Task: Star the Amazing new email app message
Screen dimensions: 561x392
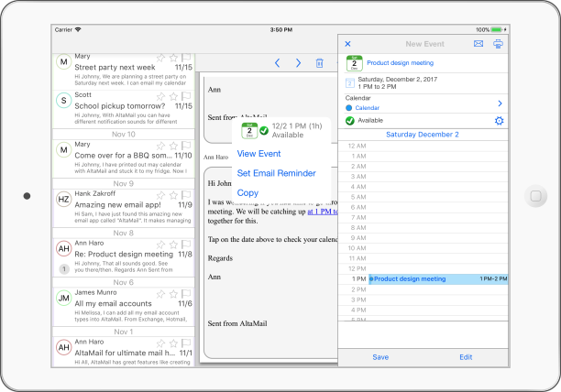Action: 173,195
